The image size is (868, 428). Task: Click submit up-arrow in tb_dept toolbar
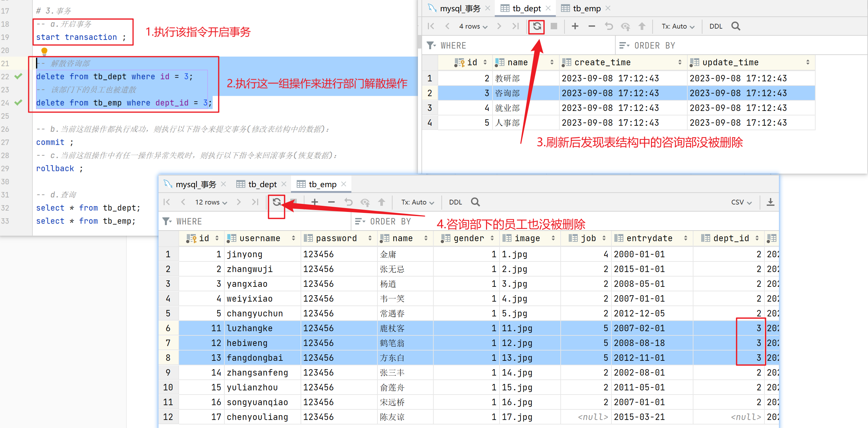coord(642,26)
